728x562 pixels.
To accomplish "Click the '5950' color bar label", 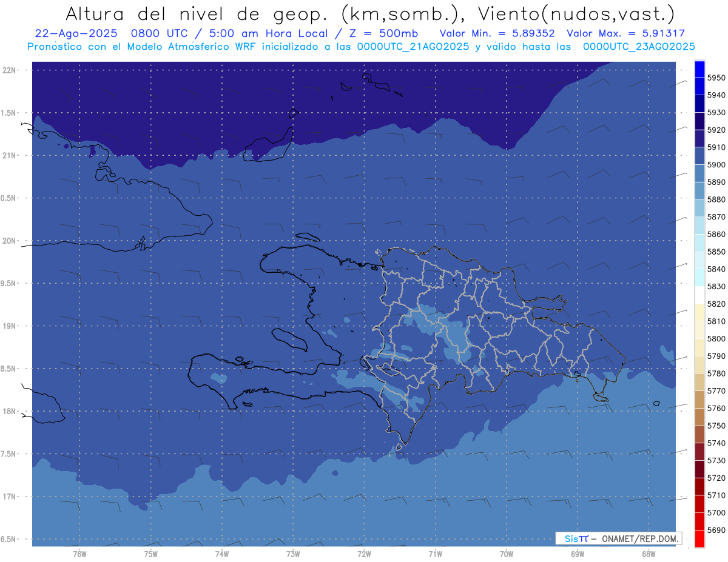I will [x=716, y=78].
